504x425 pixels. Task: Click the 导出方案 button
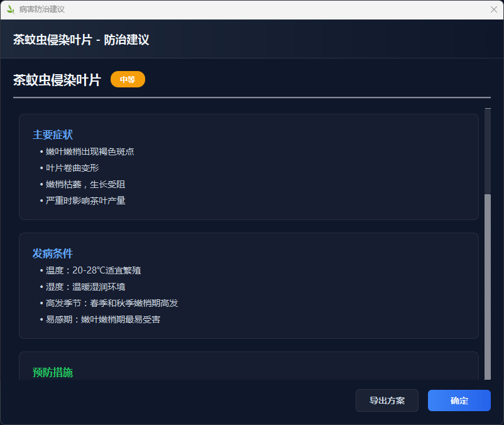(x=386, y=400)
